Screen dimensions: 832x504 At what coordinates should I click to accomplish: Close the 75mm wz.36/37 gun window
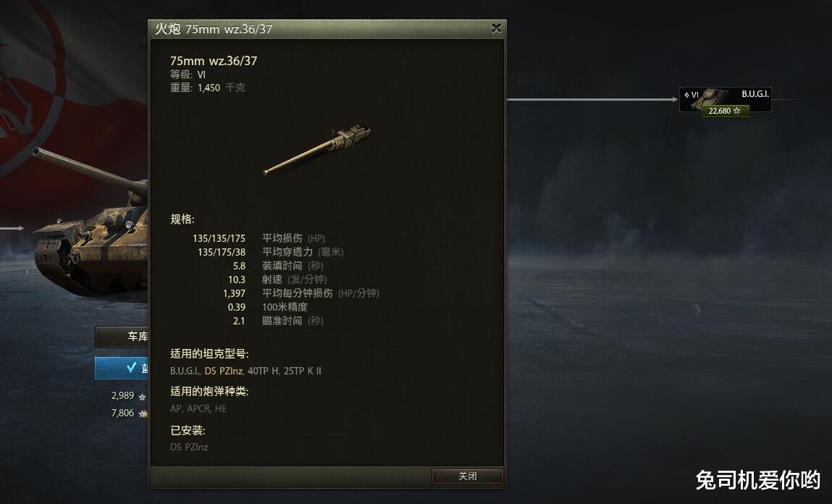tap(496, 28)
